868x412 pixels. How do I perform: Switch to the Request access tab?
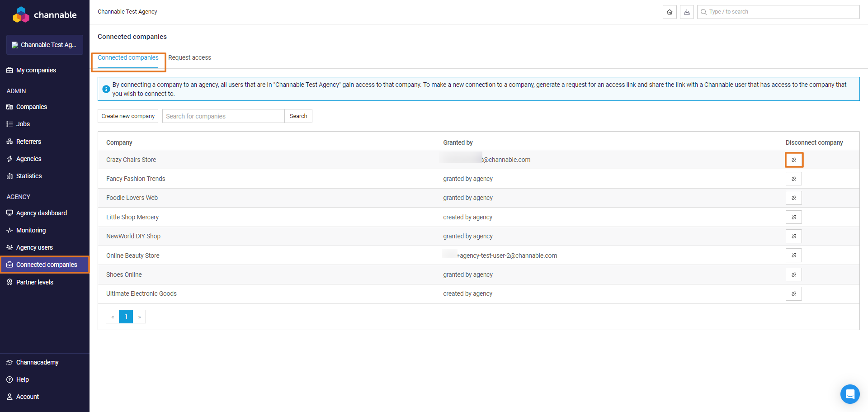tap(189, 58)
